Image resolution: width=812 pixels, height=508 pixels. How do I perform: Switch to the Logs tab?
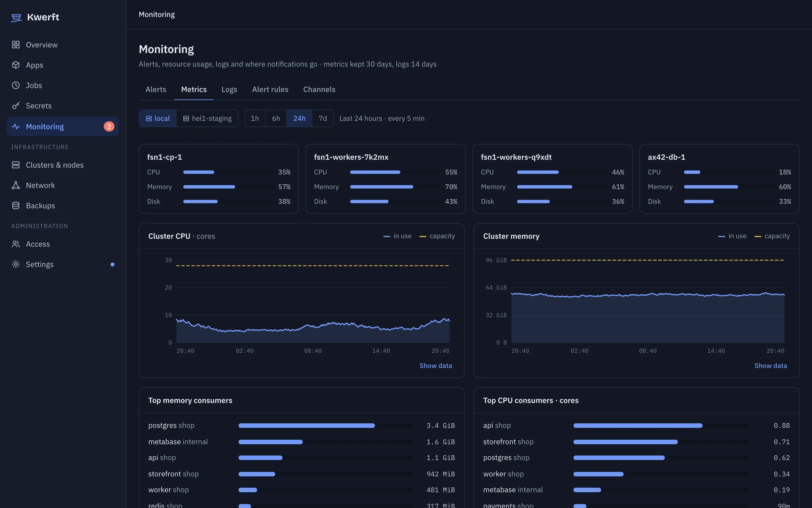click(x=229, y=89)
